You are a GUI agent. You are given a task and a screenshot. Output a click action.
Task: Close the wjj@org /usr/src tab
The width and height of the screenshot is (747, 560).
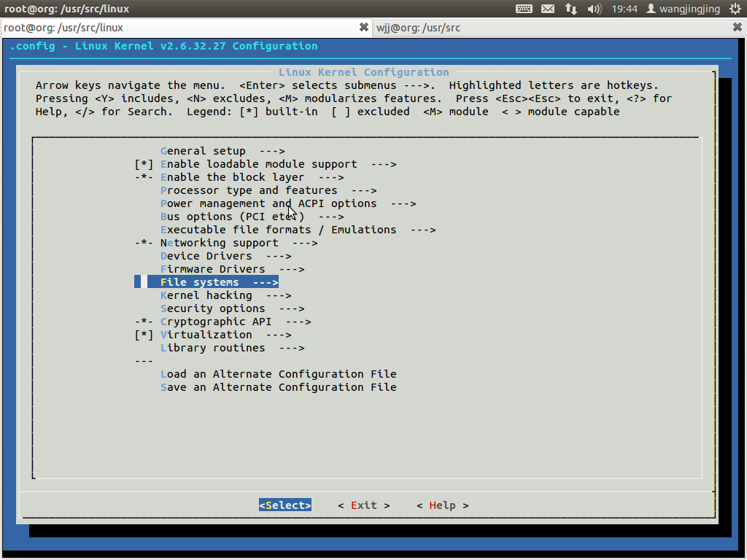point(737,27)
